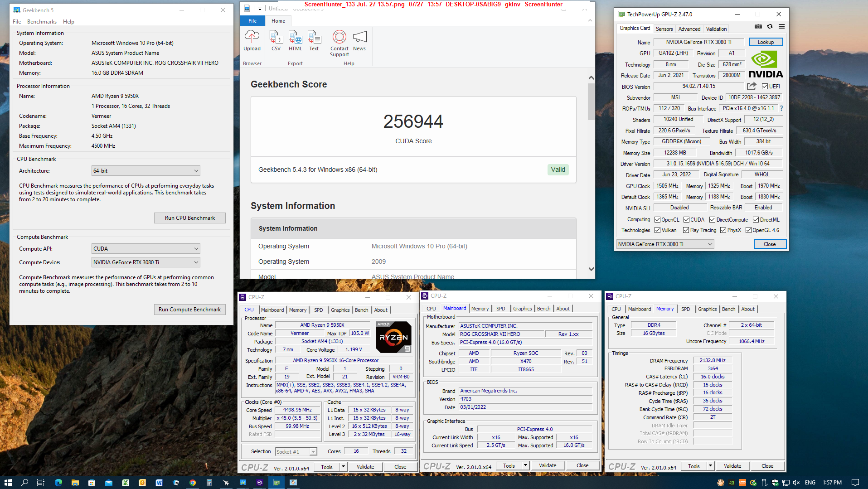The width and height of the screenshot is (868, 489).
Task: Open Bench tab in left CPU-Z window
Action: tap(361, 310)
